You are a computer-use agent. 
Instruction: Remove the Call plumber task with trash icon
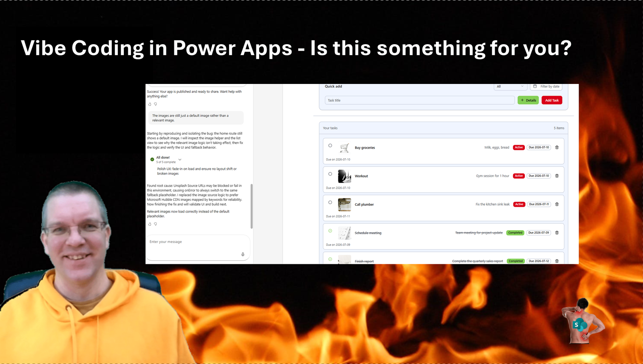coord(557,204)
